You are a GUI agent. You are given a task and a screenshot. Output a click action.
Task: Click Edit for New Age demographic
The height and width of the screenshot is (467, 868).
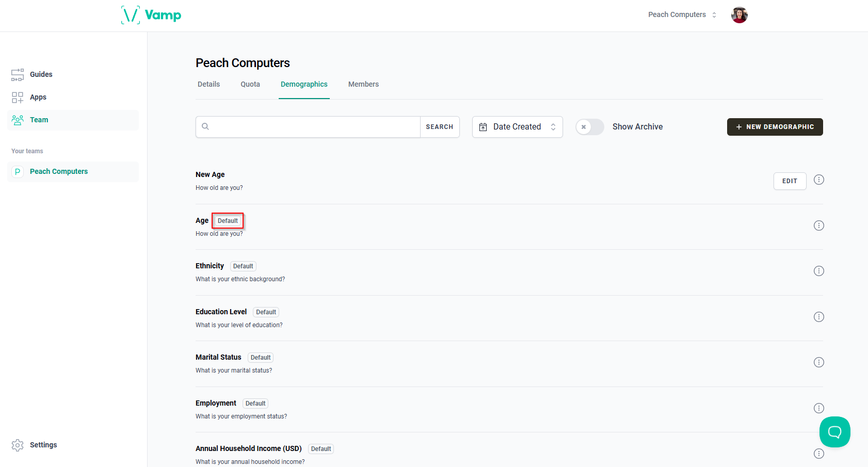tap(790, 181)
